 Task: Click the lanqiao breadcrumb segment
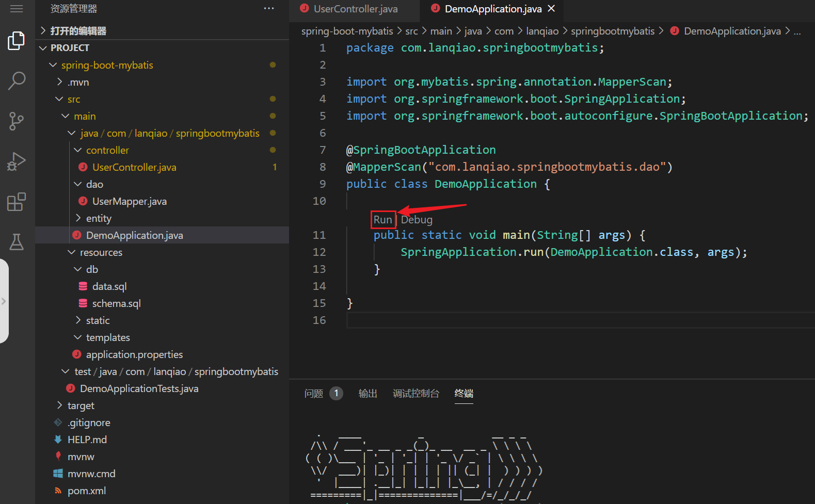(x=542, y=31)
